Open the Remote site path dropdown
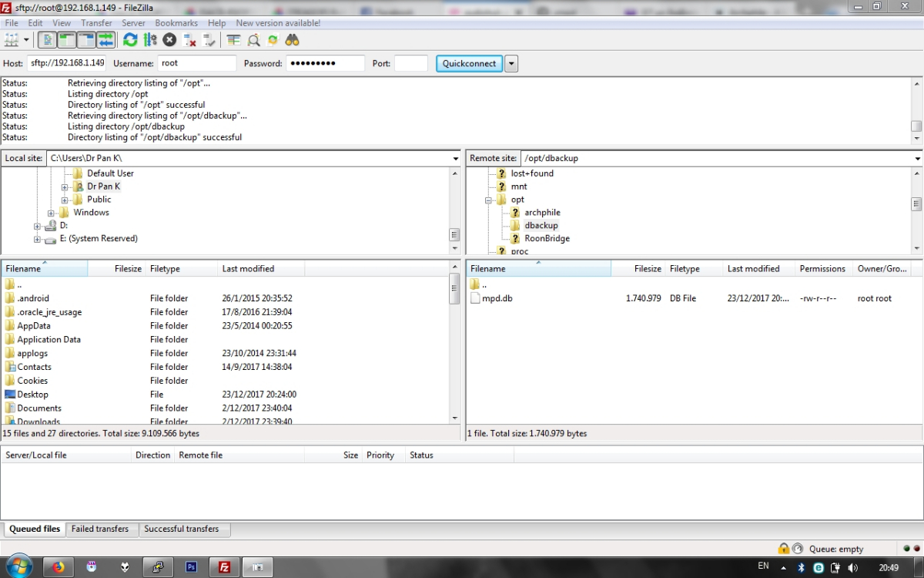This screenshot has width=924, height=578. 913,158
